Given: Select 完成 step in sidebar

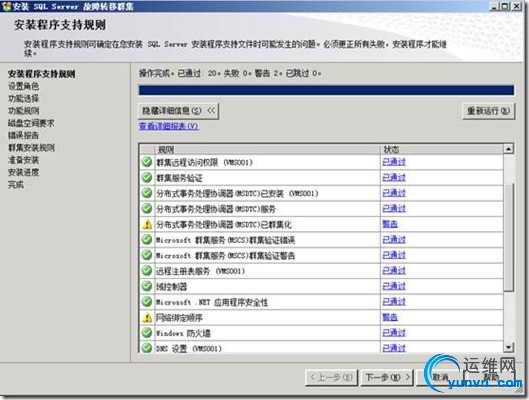Looking at the screenshot, I should [x=16, y=184].
